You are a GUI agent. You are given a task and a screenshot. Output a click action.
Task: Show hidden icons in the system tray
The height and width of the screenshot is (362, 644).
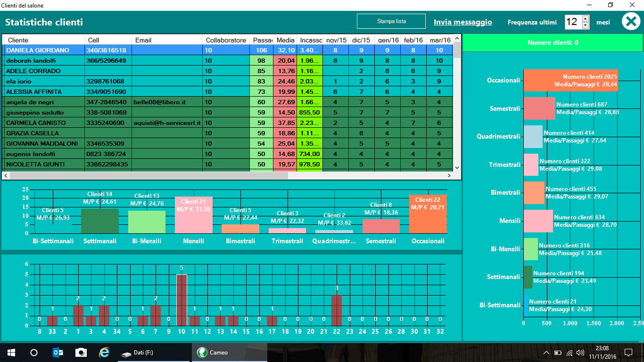click(x=546, y=352)
